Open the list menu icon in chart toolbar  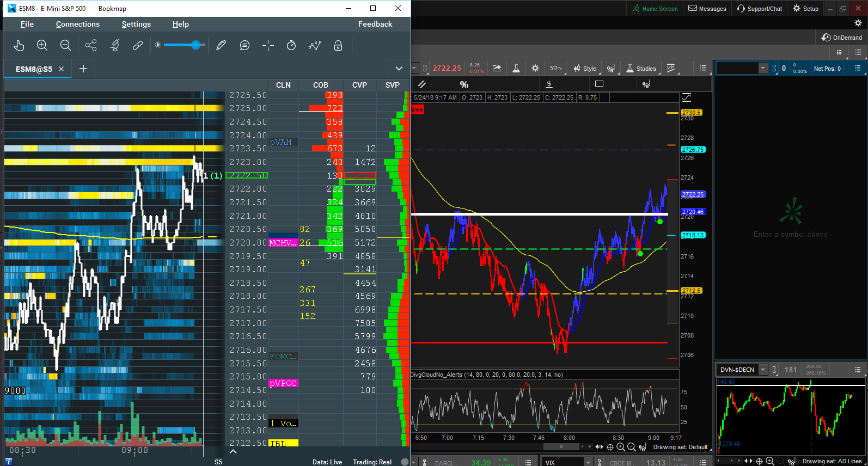point(703,68)
